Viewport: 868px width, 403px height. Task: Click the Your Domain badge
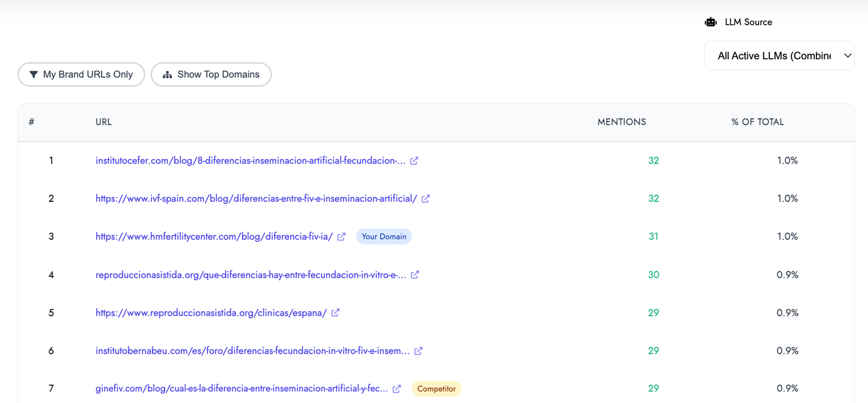point(384,237)
